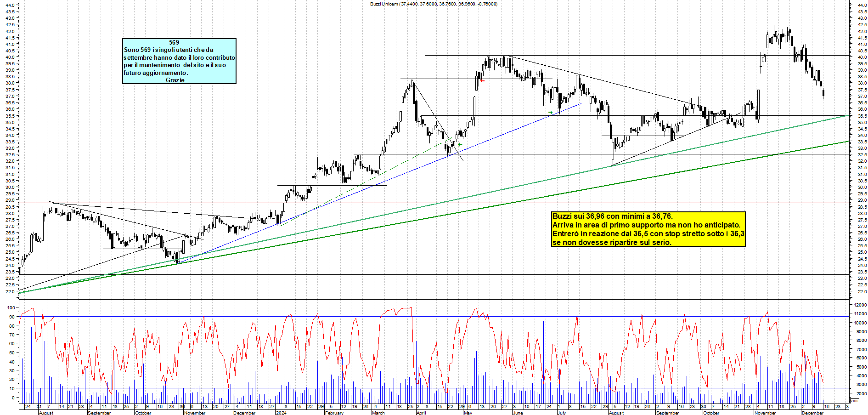Screen dimensions: 868x415
Task: Click the 'April' label on the time axis
Action: tap(421, 413)
